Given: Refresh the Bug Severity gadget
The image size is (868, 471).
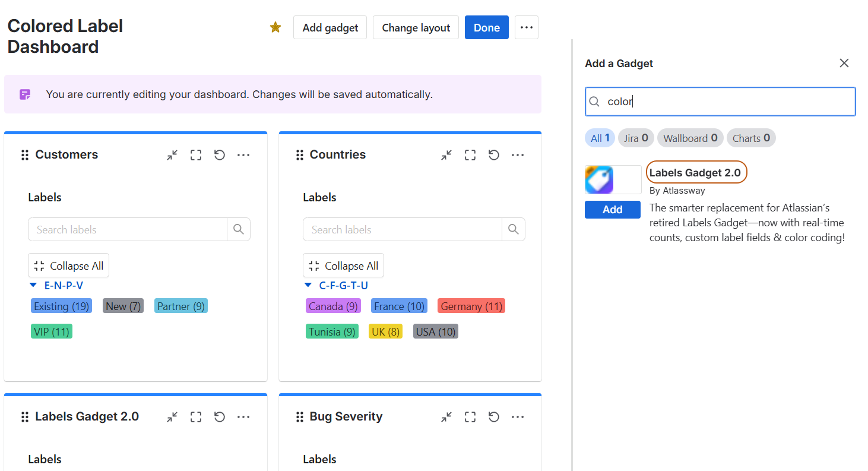Looking at the screenshot, I should (x=494, y=417).
